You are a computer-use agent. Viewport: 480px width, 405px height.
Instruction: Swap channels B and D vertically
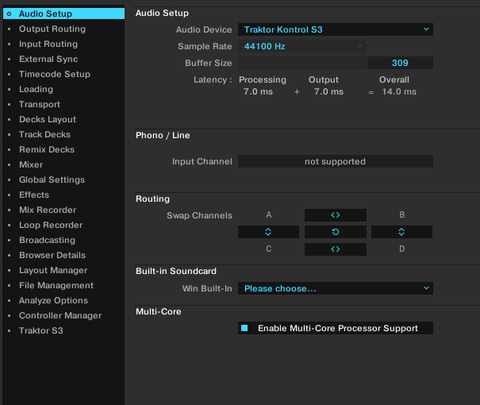pos(402,232)
